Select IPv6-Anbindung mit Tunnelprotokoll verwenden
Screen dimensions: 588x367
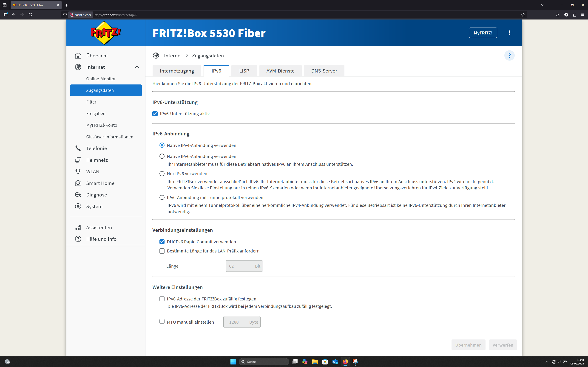[162, 197]
